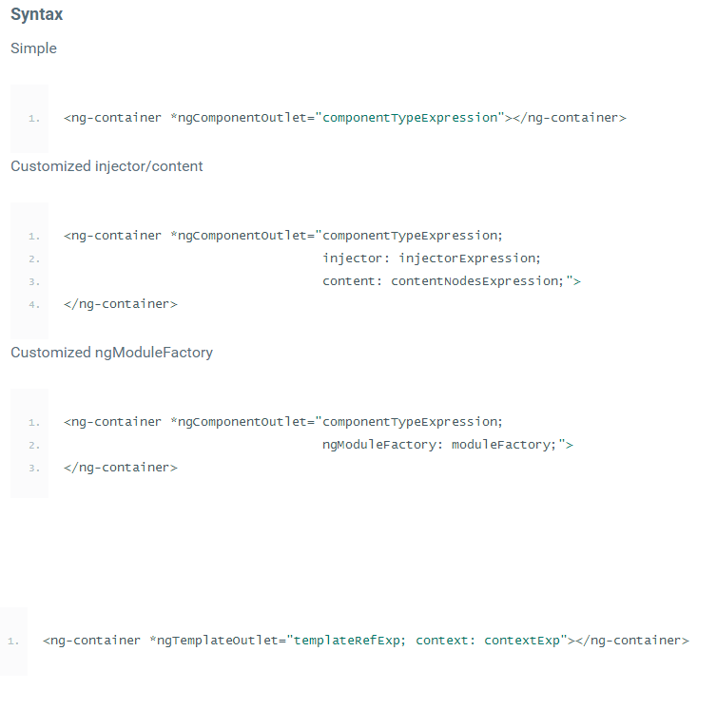Click the Syntax heading
Image resolution: width=717 pixels, height=728 pixels.
coord(37,15)
